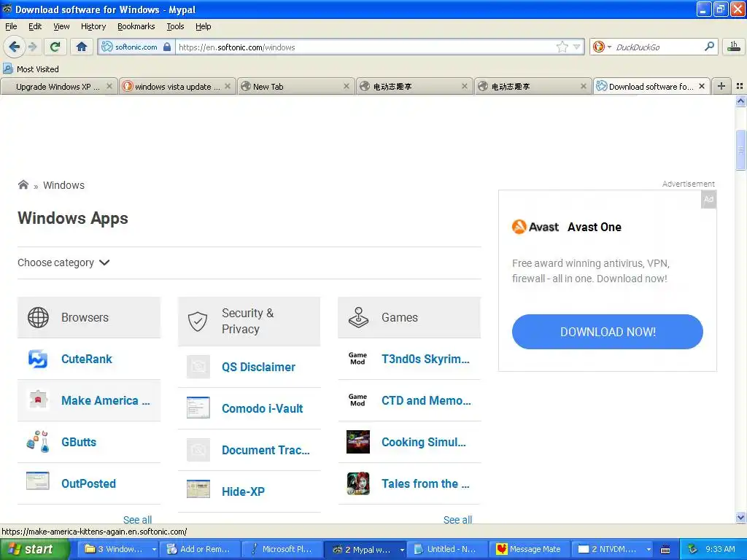Open the Home page icon
This screenshot has height=560, width=747.
tap(82, 47)
